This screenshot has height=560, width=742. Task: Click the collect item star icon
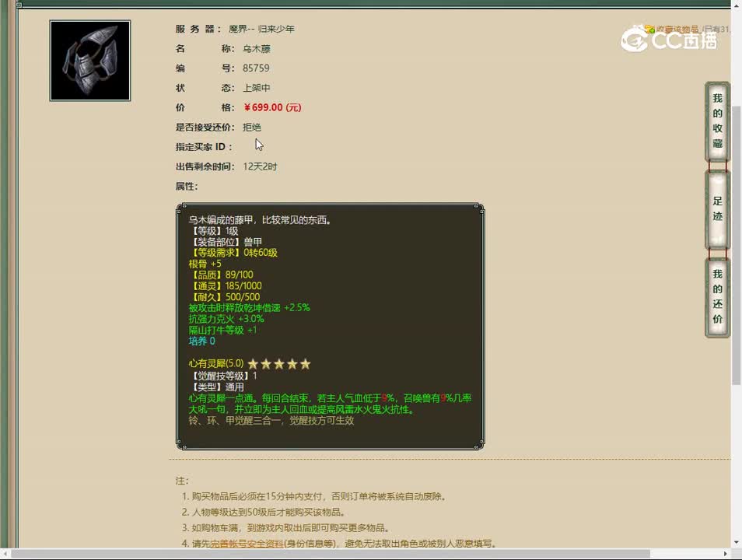point(650,29)
